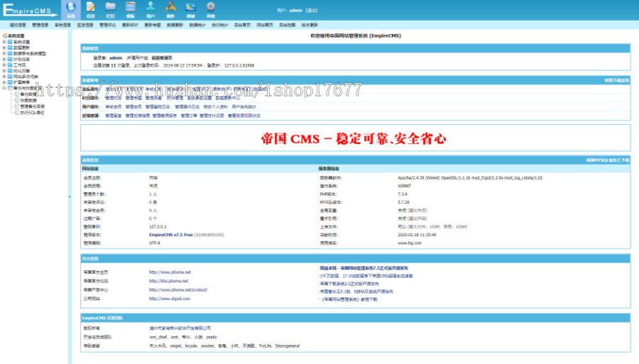Visit http://bbs.phome.net forum link
This screenshot has height=364, width=639.
tap(169, 281)
